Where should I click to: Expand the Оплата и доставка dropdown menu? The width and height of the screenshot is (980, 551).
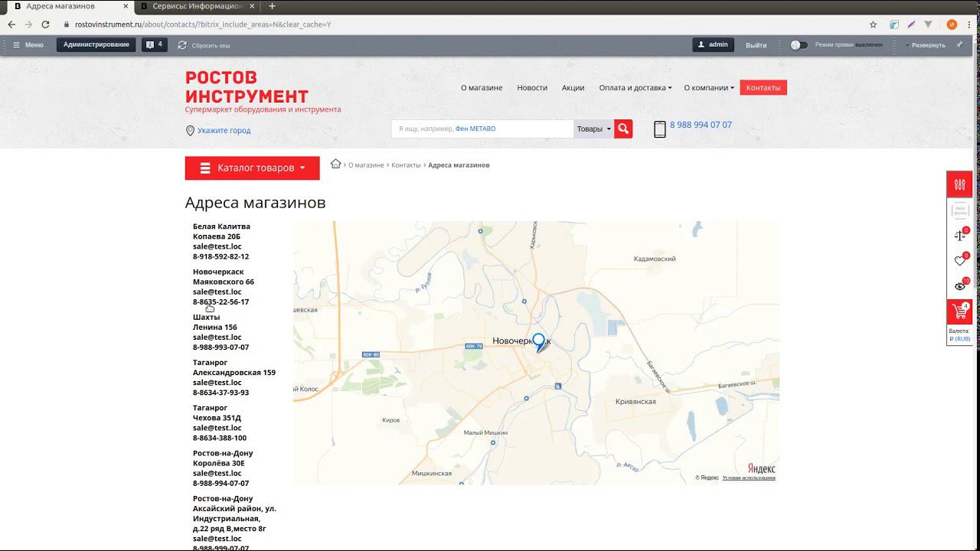635,88
